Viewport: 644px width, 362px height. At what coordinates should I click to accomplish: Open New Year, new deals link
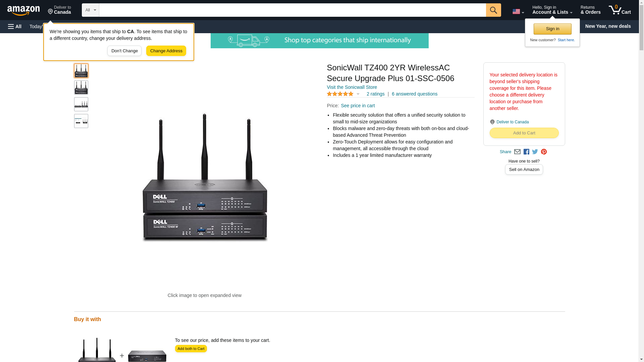click(x=608, y=26)
